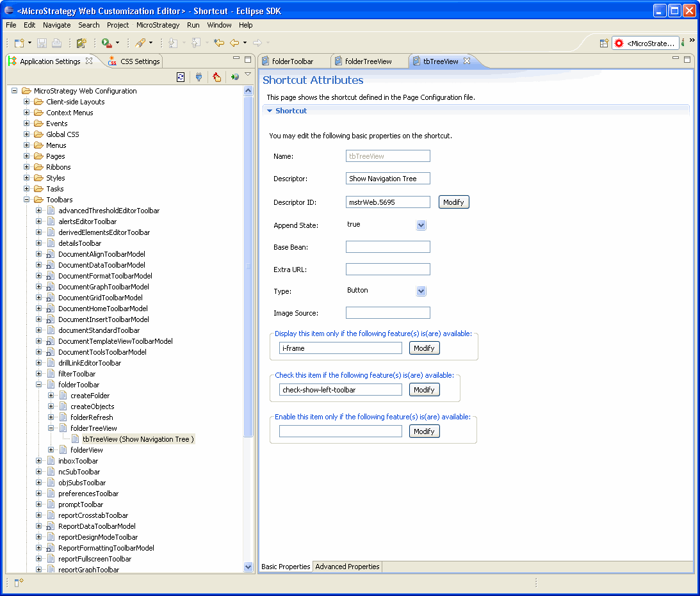Collapse the folderToolbar node

pyautogui.click(x=39, y=385)
